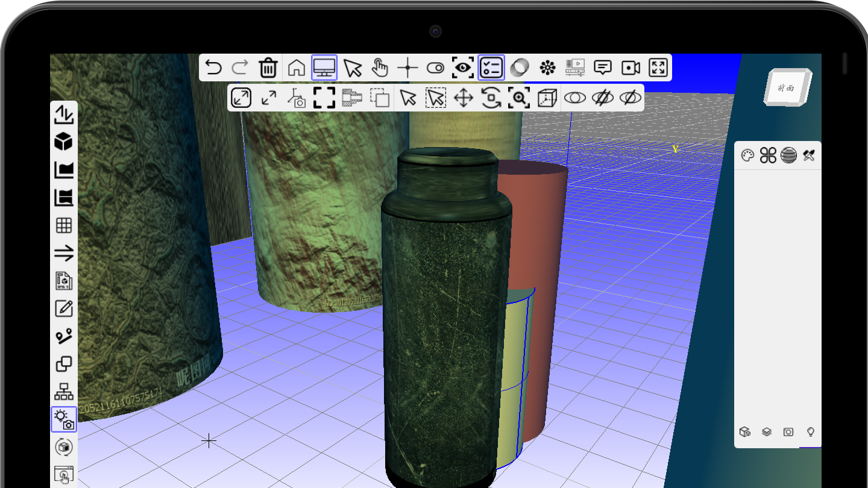Toggle the eye visibility focus icon
This screenshot has height=488, width=868.
pyautogui.click(x=463, y=67)
